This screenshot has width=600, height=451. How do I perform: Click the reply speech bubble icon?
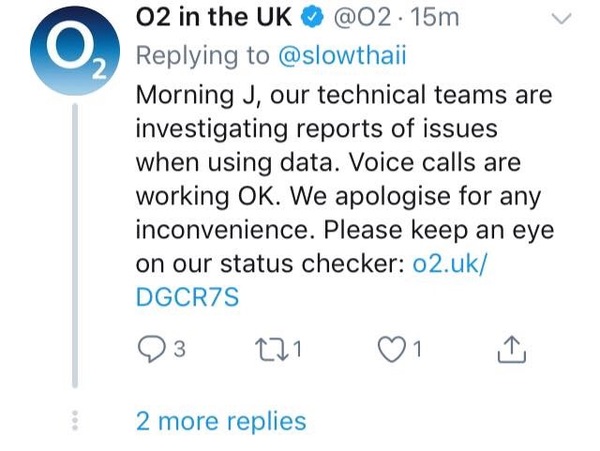coord(148,349)
